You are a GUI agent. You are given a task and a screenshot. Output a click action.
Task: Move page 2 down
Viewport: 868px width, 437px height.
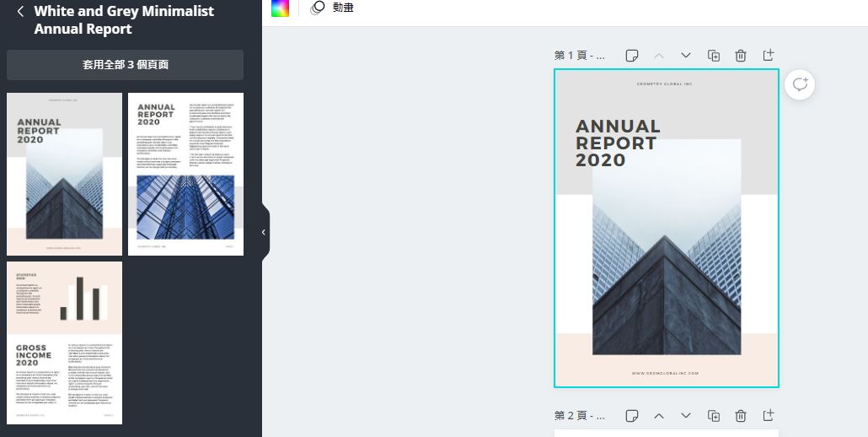pyautogui.click(x=686, y=415)
